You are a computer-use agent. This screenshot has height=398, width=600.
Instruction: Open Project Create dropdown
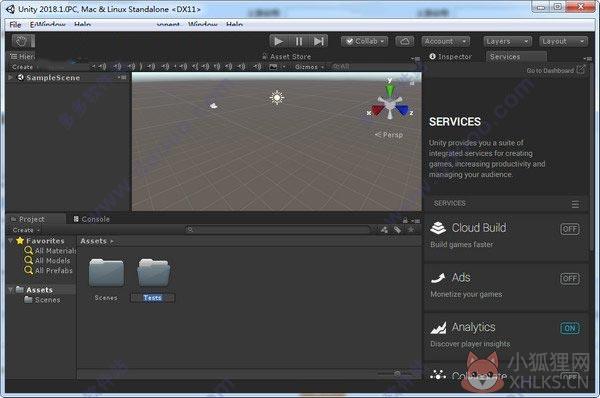[x=26, y=230]
